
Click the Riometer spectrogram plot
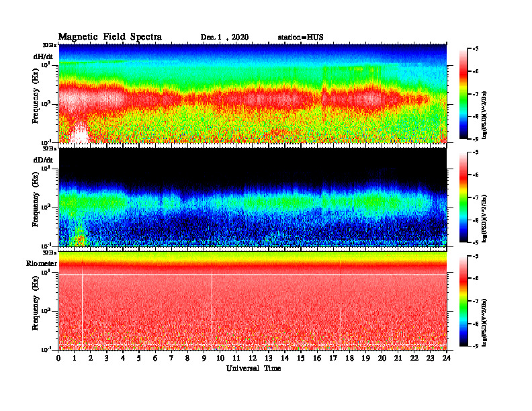click(x=253, y=301)
